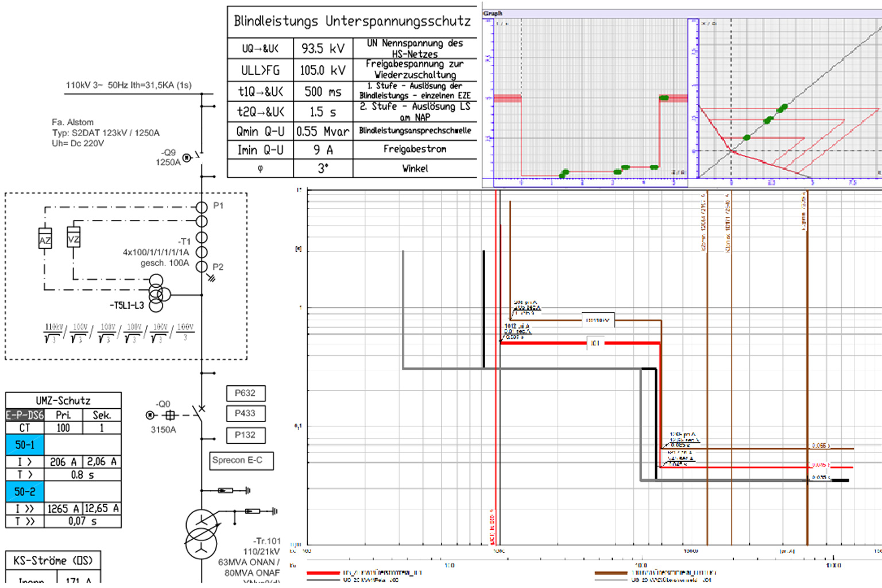Click the I01 curve label box

(595, 343)
